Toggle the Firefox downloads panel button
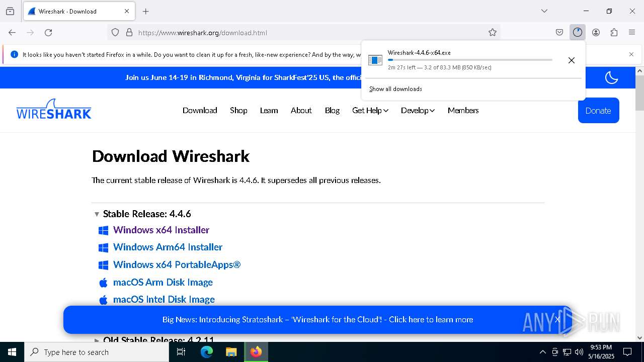This screenshot has height=362, width=644. [x=578, y=33]
